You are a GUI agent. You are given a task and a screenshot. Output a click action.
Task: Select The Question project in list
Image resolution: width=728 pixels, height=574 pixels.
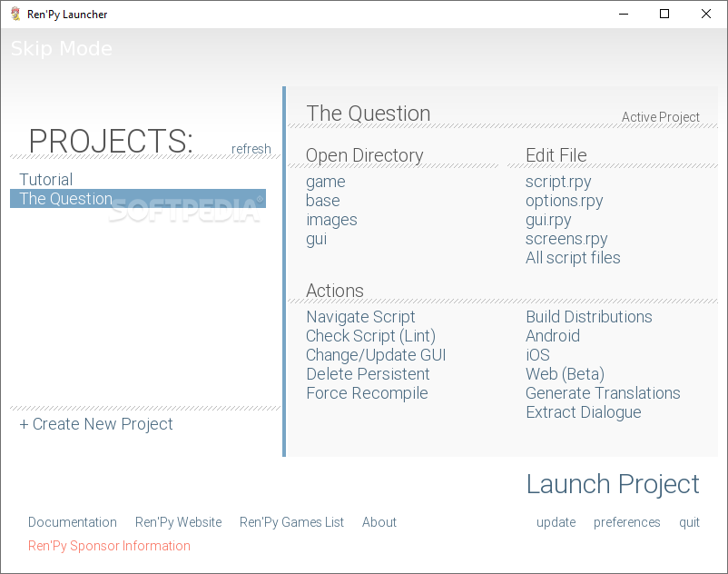point(138,199)
